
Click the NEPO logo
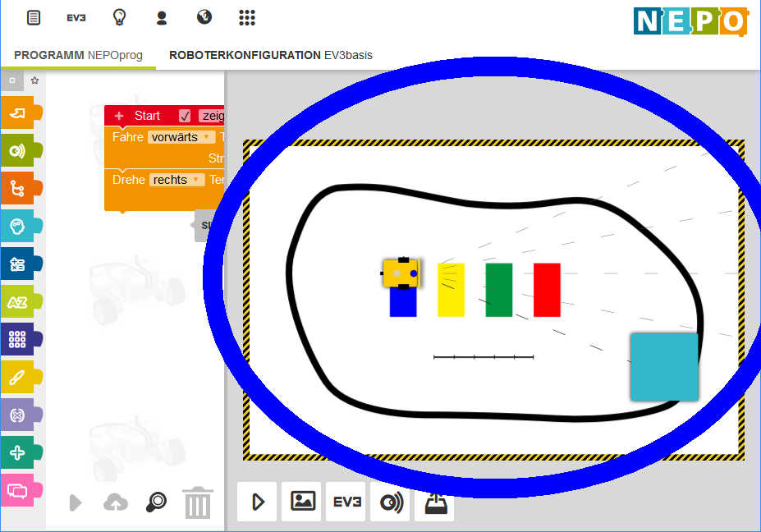pyautogui.click(x=691, y=21)
